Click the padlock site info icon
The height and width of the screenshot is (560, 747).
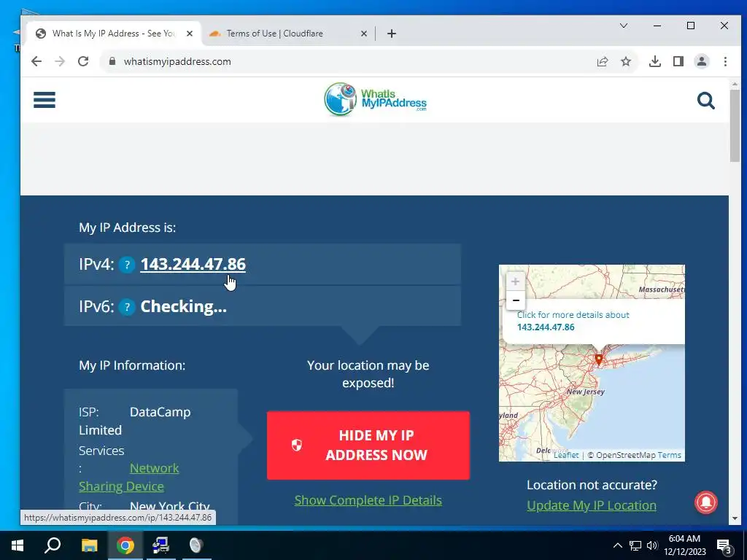pos(112,61)
